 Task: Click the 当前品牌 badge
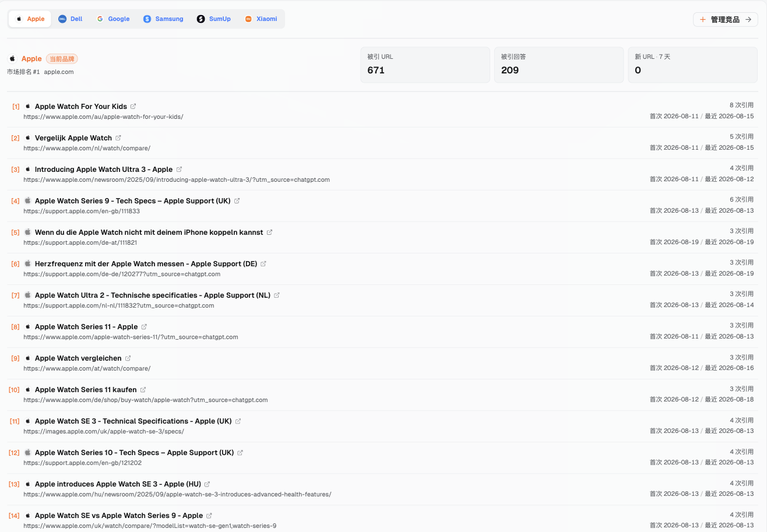62,59
